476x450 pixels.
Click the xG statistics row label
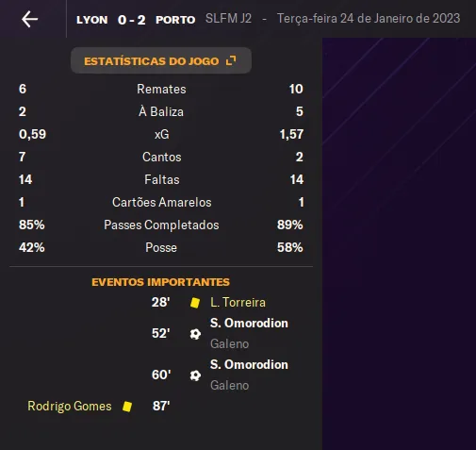coord(161,135)
